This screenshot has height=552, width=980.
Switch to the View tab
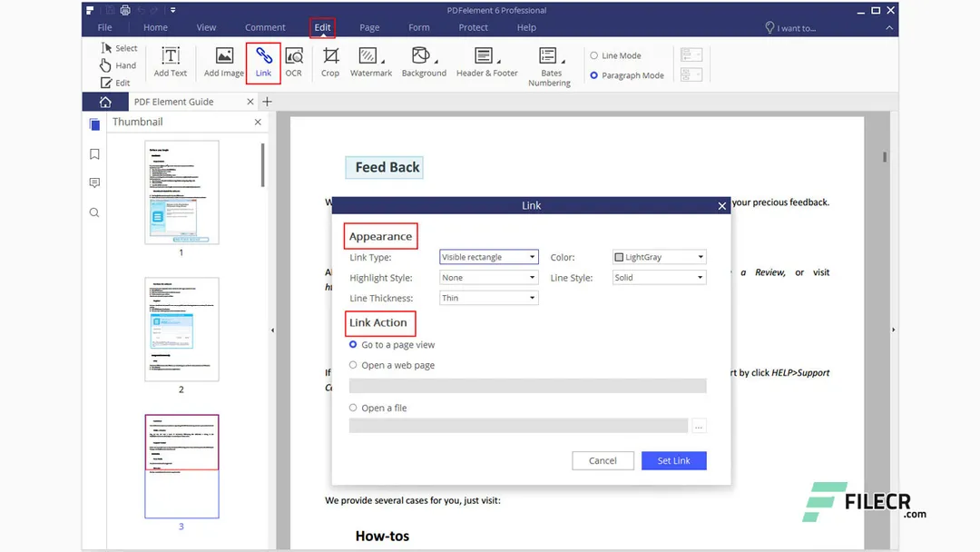point(206,27)
